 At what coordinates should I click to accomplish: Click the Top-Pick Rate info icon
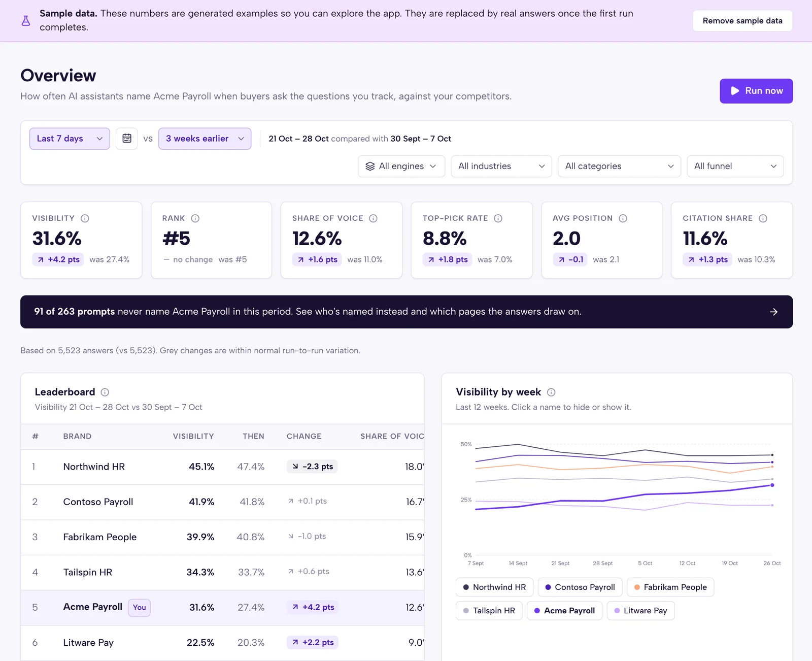[x=498, y=218]
